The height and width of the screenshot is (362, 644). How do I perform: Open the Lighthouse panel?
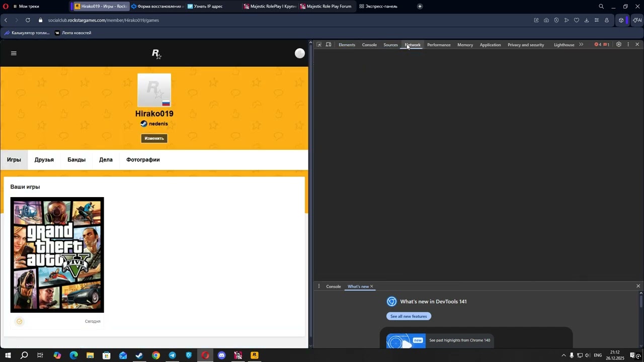pos(564,45)
